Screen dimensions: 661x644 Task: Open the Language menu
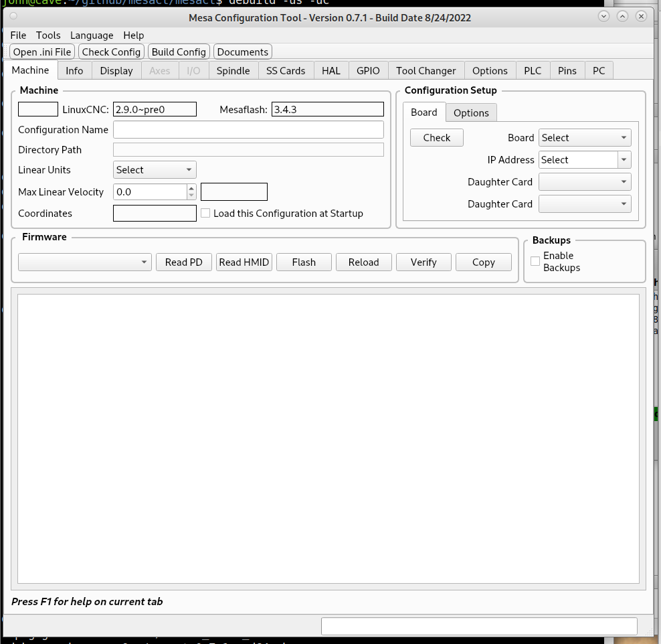(92, 35)
